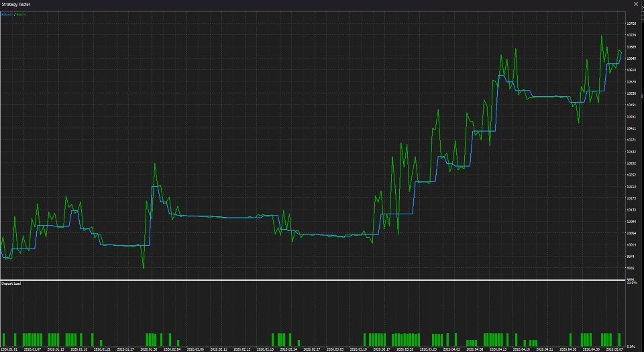644x352 pixels.
Task: Click the 2020.01.07 date label
Action: (x=34, y=349)
